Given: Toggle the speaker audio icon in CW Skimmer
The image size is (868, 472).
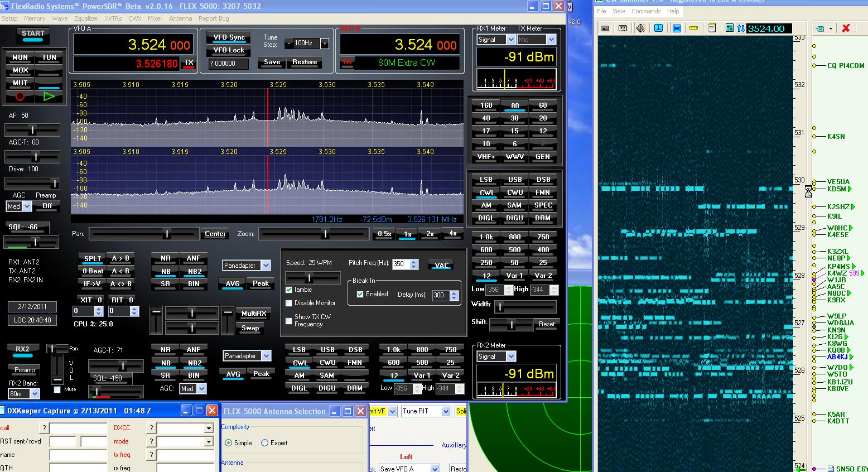Looking at the screenshot, I should [x=640, y=28].
